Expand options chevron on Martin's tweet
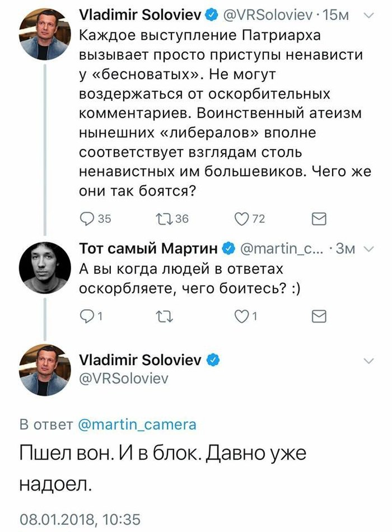The image size is (392, 532). (x=368, y=249)
